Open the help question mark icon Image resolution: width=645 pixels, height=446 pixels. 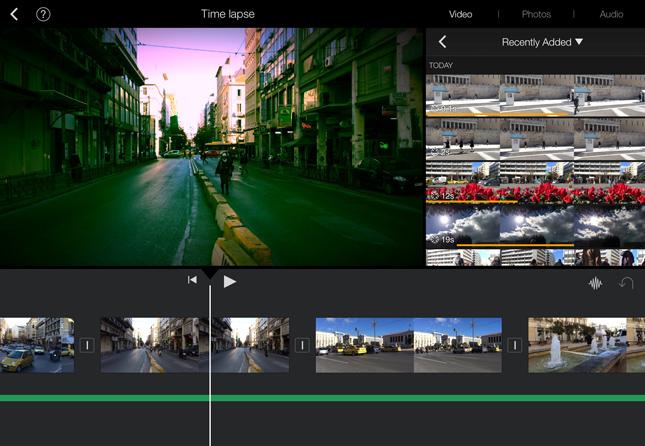click(x=43, y=14)
